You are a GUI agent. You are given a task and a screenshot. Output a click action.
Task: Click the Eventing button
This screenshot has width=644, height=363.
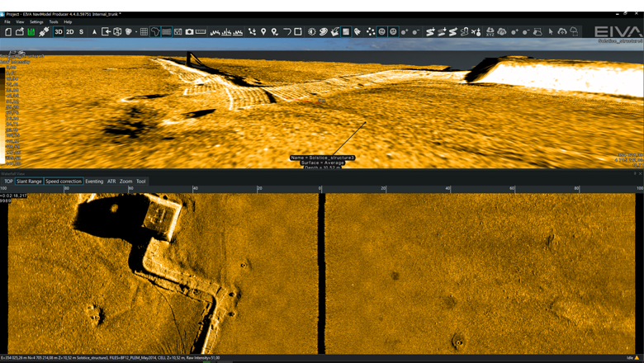94,181
